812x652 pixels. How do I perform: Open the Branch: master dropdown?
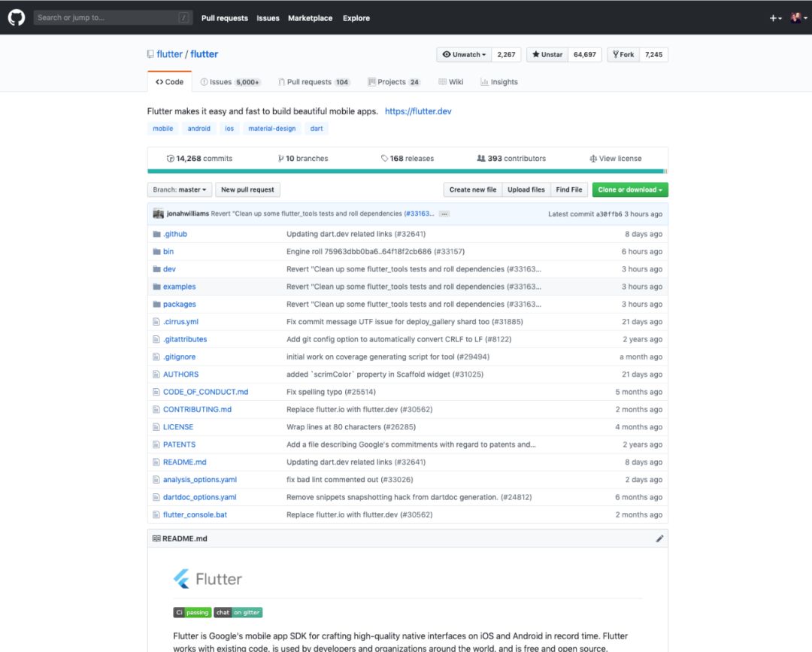pos(180,190)
